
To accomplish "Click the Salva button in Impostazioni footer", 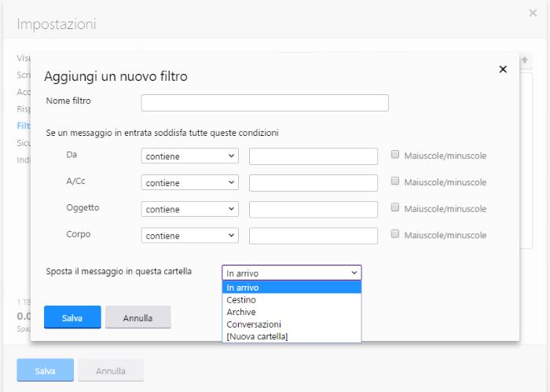I will [x=46, y=370].
